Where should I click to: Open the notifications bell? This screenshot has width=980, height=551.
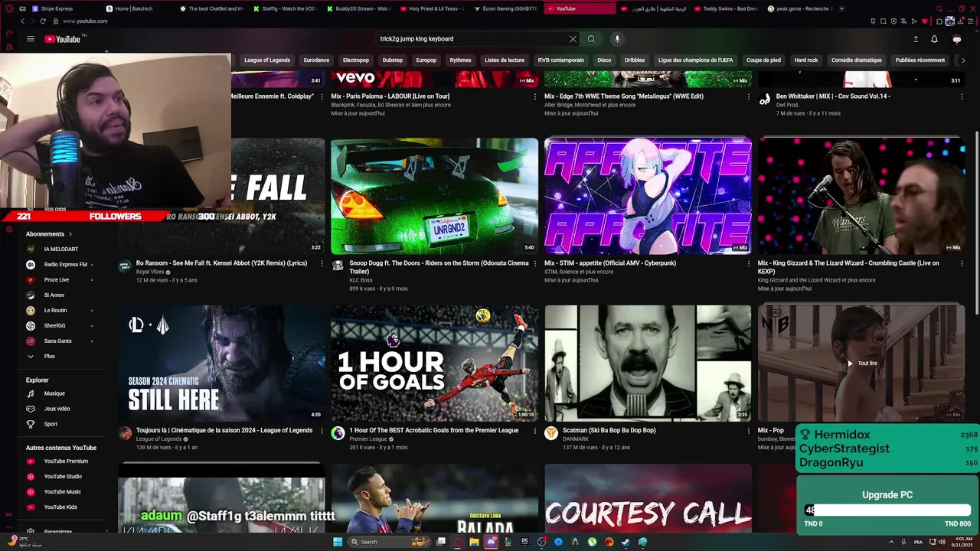click(934, 39)
